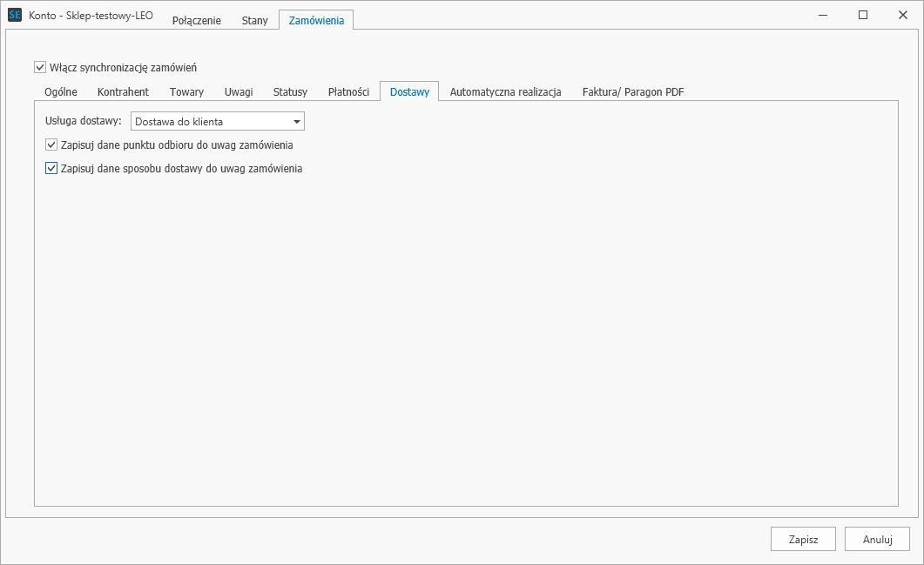Viewport: 924px width, 565px height.
Task: Go to the Ogólne sub-tab
Action: click(61, 92)
